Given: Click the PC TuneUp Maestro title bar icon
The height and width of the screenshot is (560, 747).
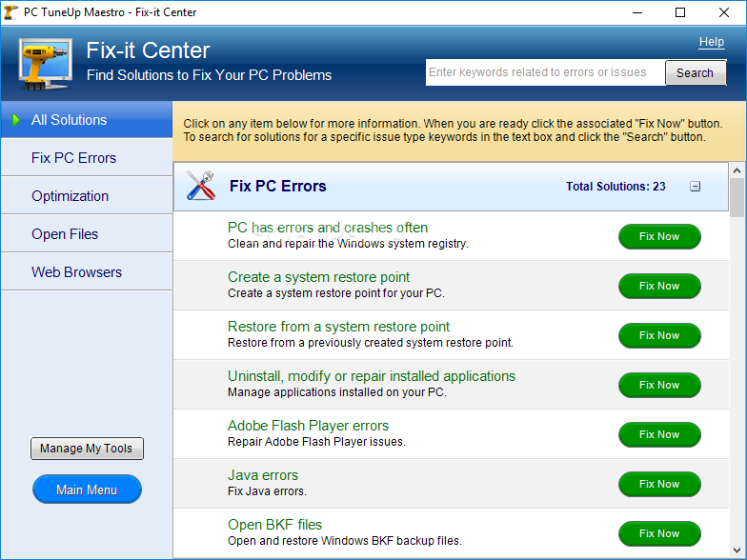Looking at the screenshot, I should tap(10, 11).
